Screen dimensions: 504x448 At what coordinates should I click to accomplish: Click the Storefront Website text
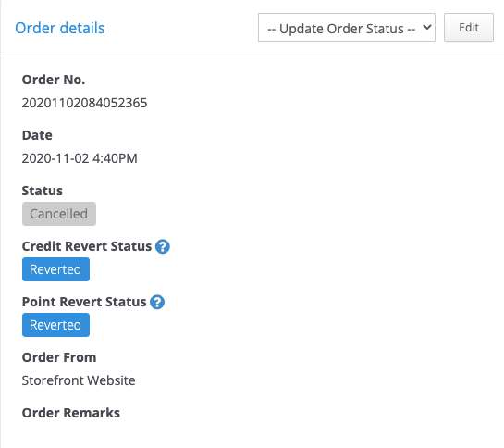point(79,380)
